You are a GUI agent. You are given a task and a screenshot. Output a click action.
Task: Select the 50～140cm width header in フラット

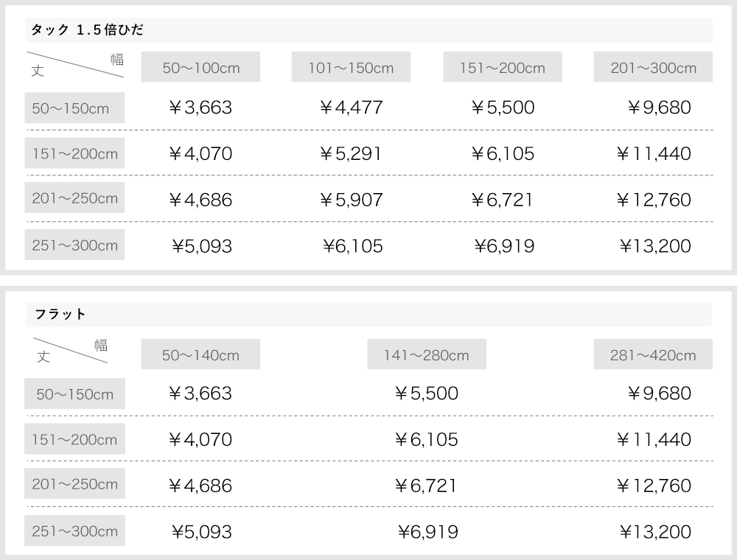tap(200, 354)
